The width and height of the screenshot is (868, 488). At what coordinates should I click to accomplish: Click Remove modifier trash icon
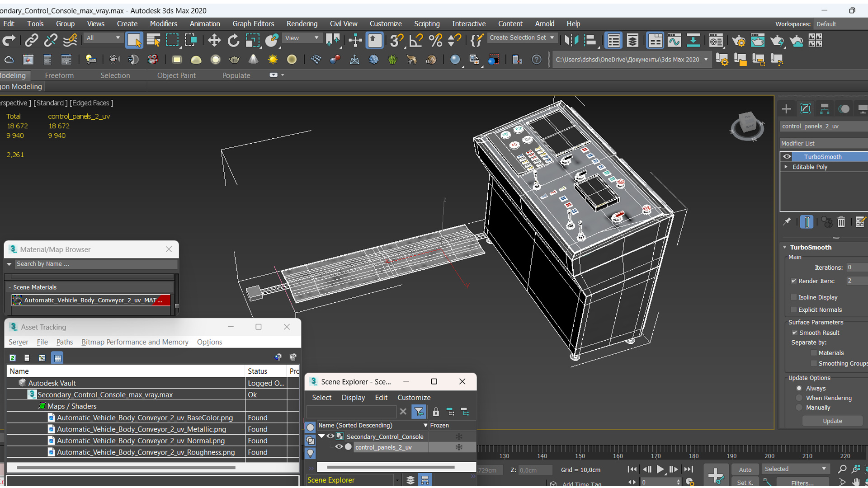(x=841, y=222)
